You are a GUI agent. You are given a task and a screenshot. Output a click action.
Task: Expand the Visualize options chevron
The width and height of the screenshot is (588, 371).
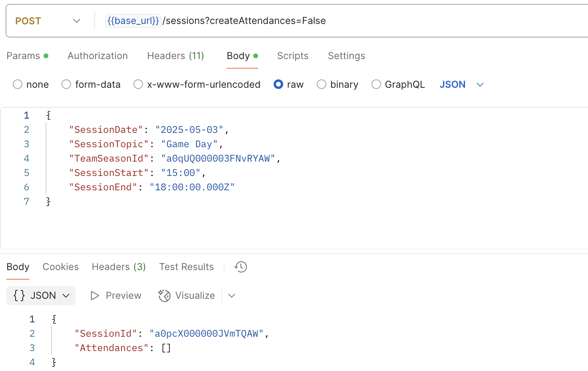232,296
